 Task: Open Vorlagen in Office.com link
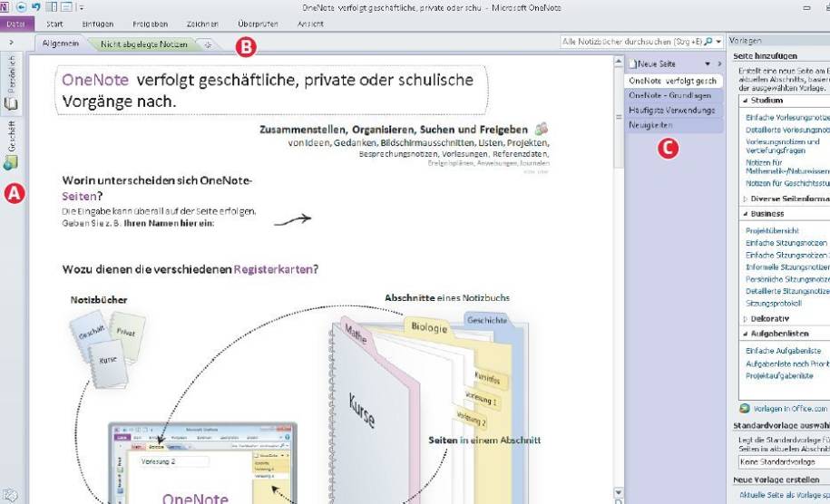[x=790, y=409]
